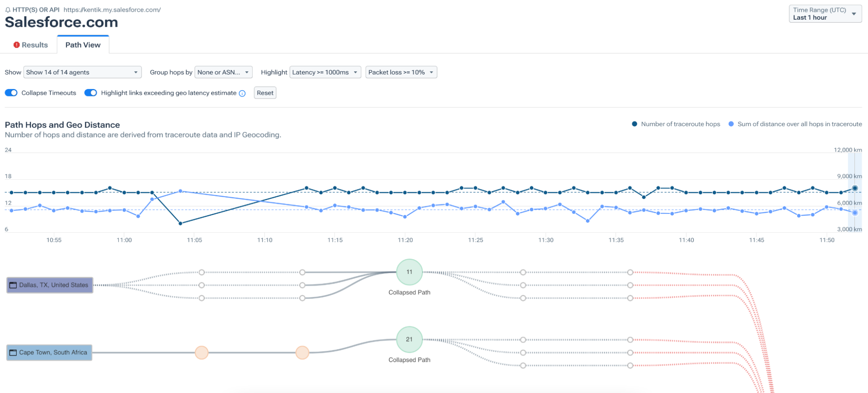Select the collapsed path node labeled 21
The height and width of the screenshot is (393, 868).
tap(409, 340)
